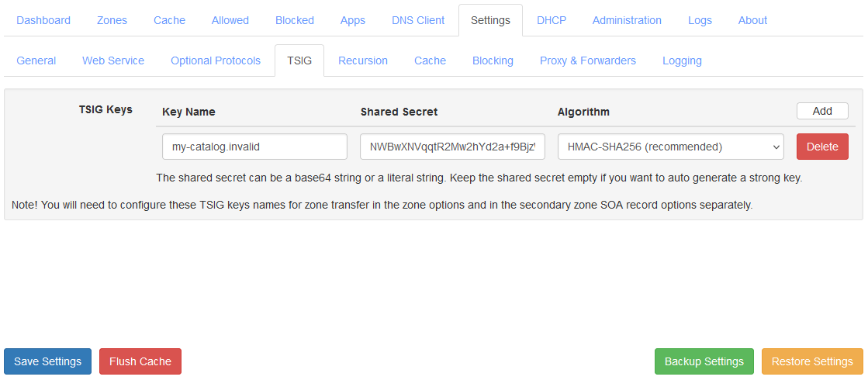
Task: Save Settings using the blue button
Action: pos(47,361)
